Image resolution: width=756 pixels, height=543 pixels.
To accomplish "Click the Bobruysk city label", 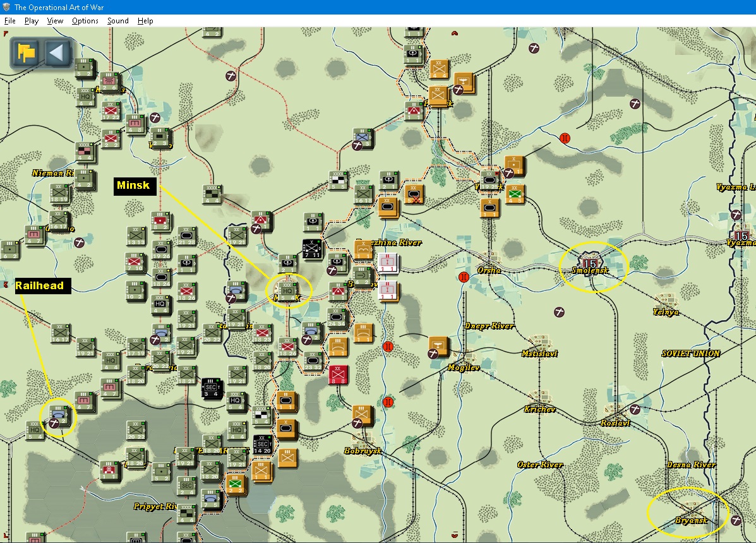I will 363,451.
